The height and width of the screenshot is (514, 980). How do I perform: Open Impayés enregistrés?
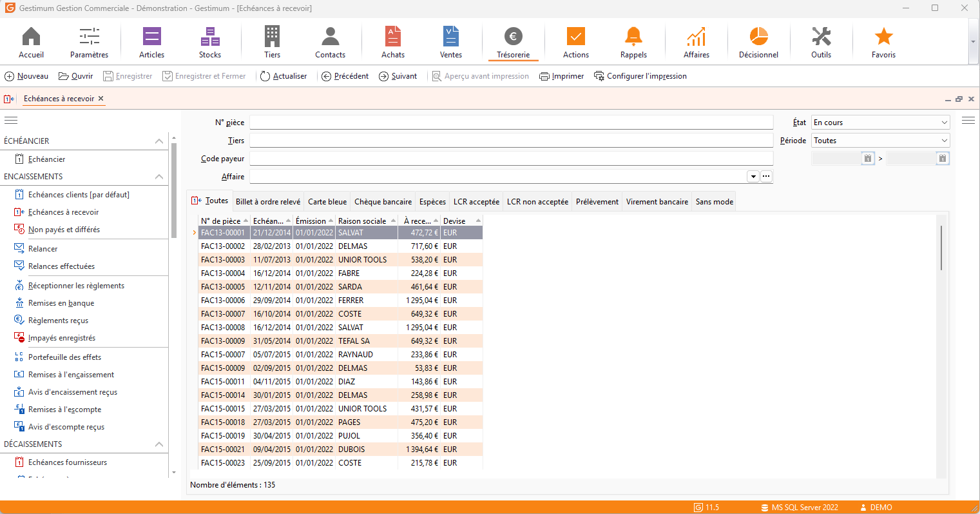[x=61, y=338]
